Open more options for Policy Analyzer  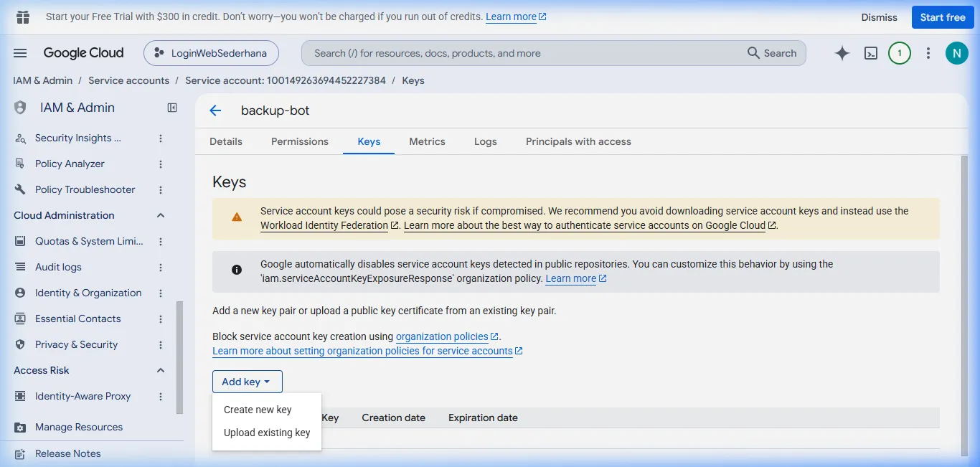161,164
